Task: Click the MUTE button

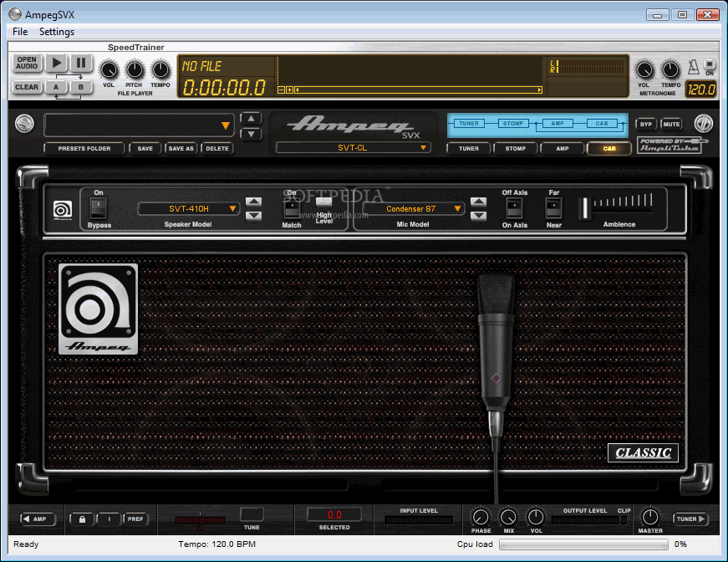Action: [x=671, y=124]
